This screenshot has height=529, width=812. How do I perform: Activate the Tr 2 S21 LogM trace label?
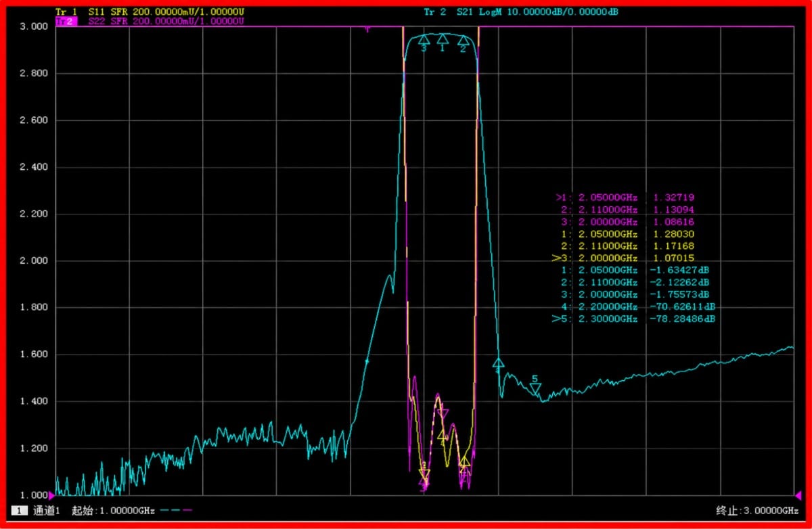tap(521, 12)
